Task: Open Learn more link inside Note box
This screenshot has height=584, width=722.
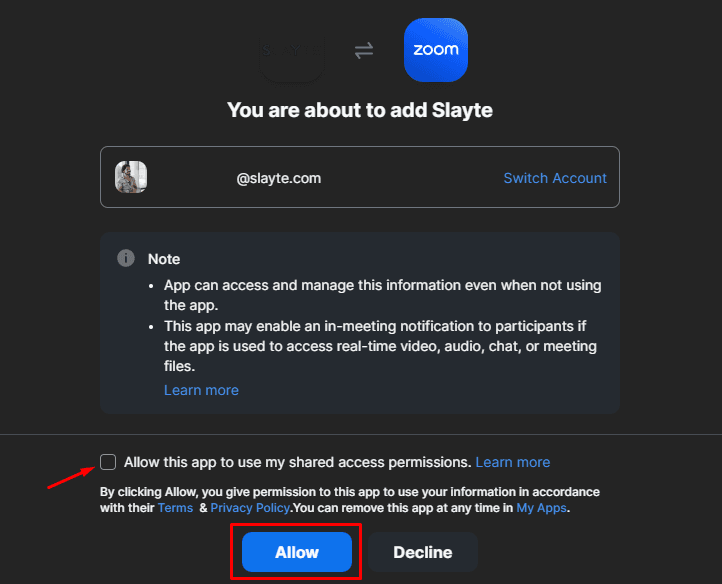Action: click(201, 390)
